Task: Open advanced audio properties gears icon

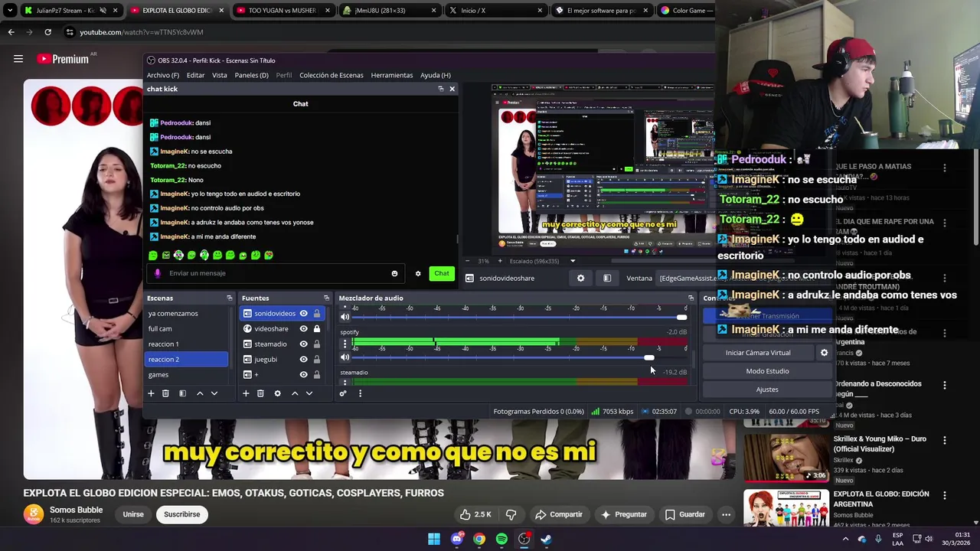Action: pyautogui.click(x=343, y=393)
